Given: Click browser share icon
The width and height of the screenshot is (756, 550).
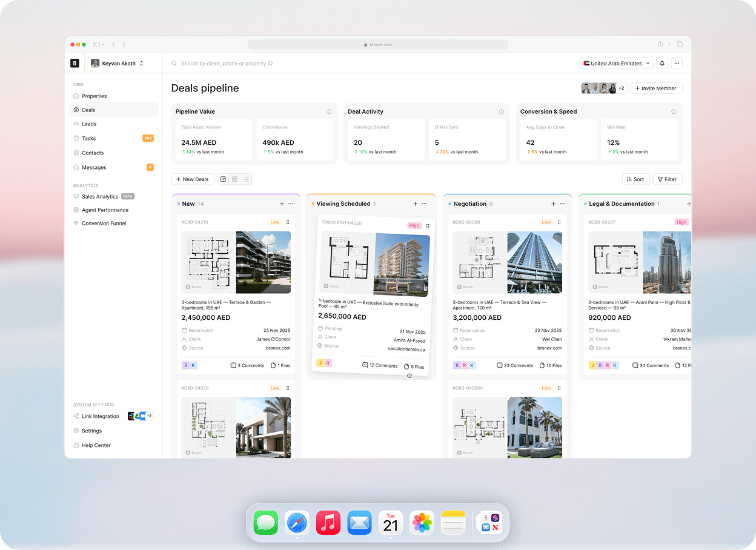Looking at the screenshot, I should [x=660, y=44].
